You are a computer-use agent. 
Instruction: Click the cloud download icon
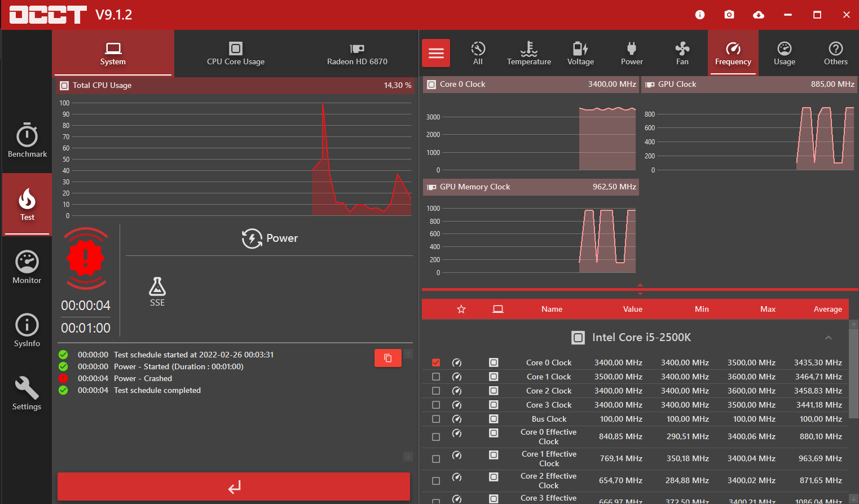click(x=759, y=15)
